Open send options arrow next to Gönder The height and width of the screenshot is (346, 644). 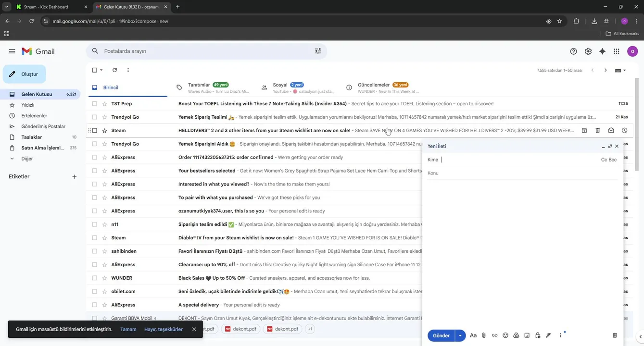pos(460,335)
